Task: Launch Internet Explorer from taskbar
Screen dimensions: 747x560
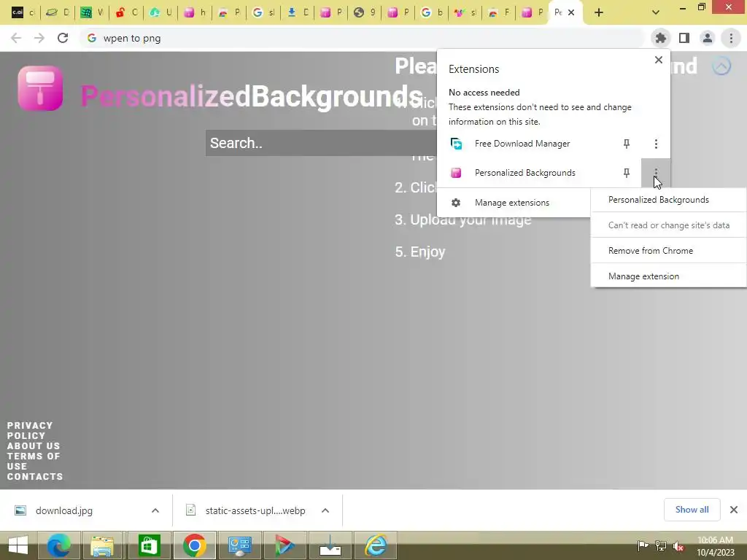Action: coord(376,545)
